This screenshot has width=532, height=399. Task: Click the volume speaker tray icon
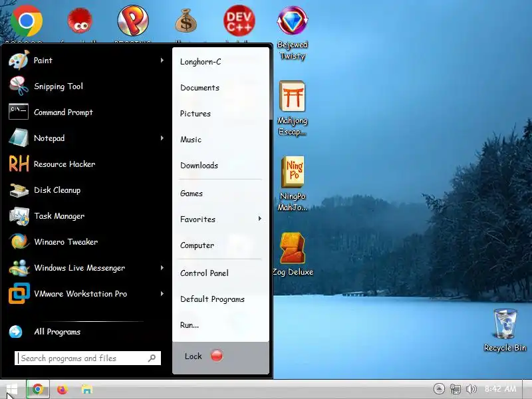point(471,389)
